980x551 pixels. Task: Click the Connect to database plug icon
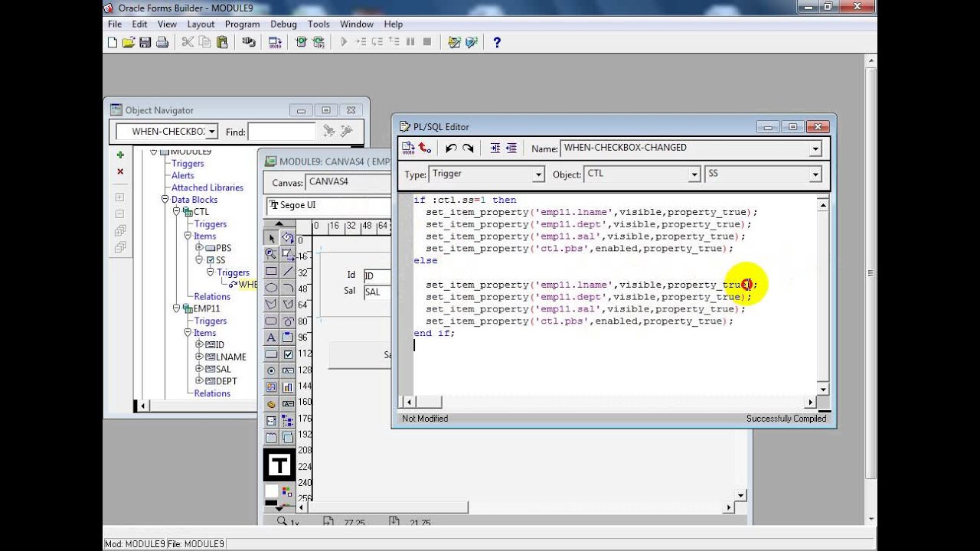coord(249,42)
